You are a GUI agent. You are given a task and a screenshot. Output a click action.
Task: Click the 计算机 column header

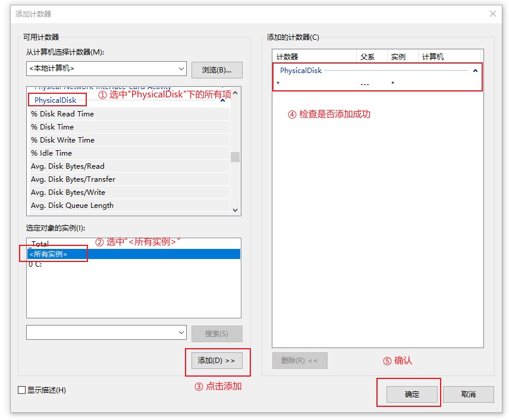(x=450, y=57)
